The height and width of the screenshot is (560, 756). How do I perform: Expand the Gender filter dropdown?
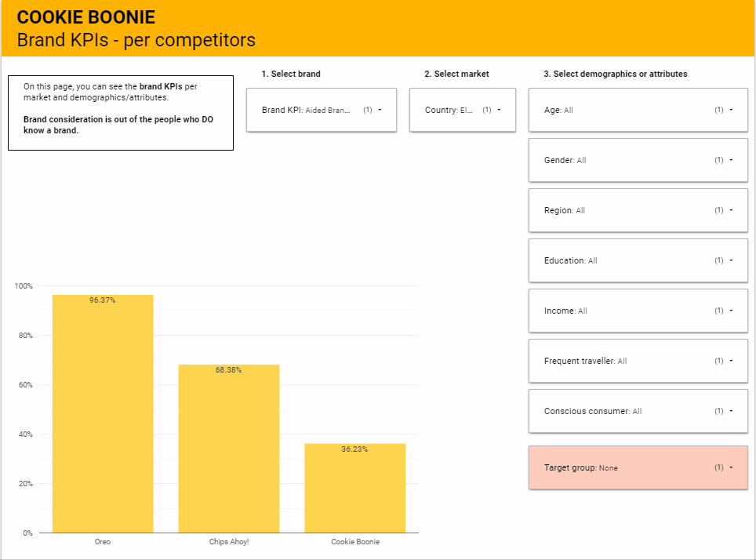638,160
